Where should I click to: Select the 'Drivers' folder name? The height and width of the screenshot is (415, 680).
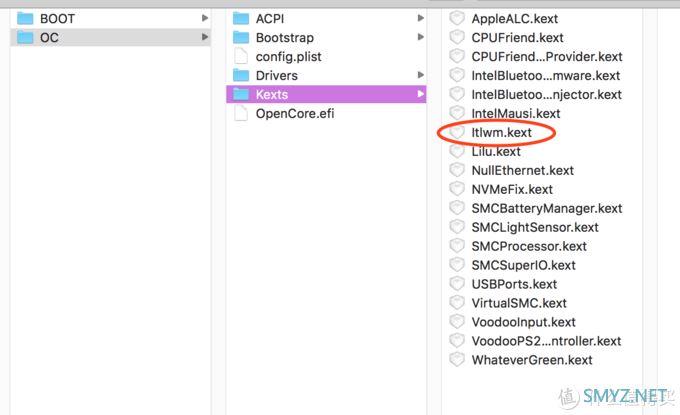click(x=277, y=75)
